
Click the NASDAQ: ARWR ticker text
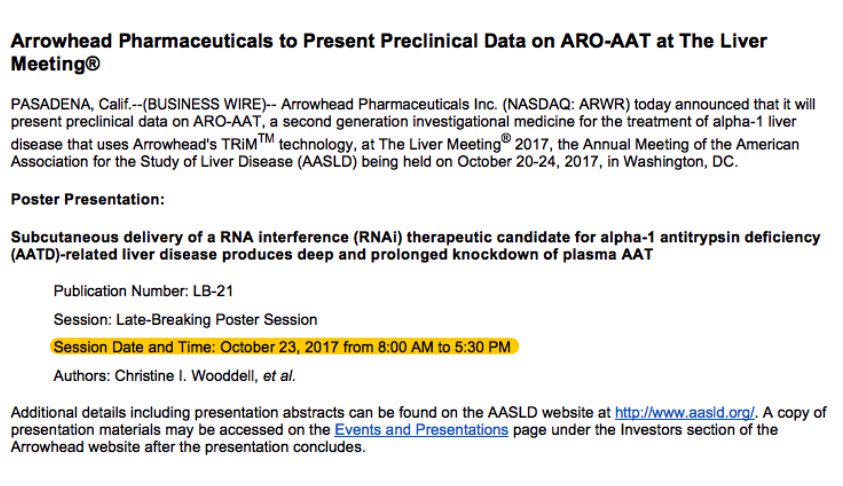566,104
